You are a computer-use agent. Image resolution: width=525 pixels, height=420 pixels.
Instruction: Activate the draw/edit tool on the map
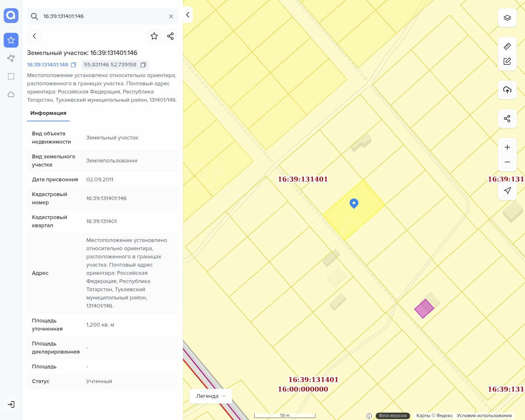pyautogui.click(x=507, y=61)
